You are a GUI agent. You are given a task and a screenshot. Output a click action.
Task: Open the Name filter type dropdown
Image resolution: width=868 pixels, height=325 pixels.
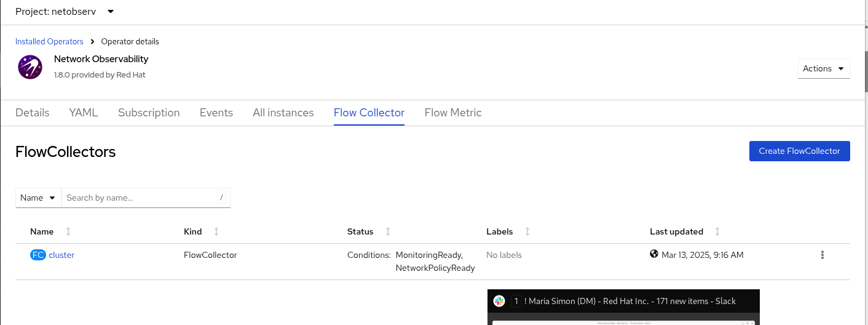[x=38, y=198]
